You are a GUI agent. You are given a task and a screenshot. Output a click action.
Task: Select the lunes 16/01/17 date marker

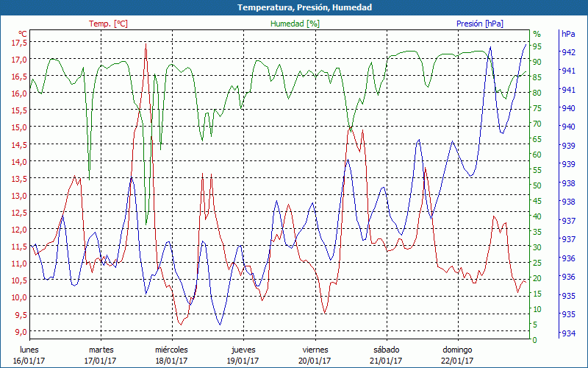pos(29,355)
